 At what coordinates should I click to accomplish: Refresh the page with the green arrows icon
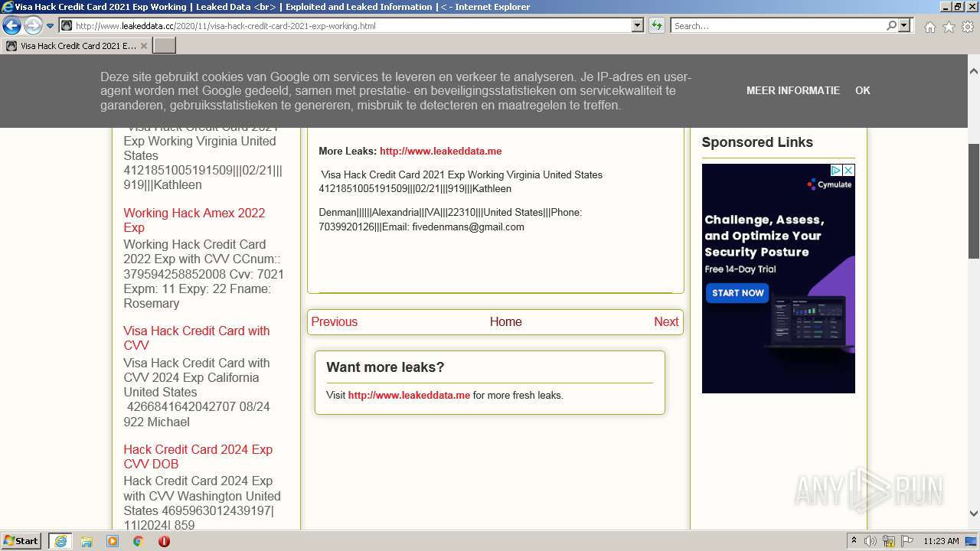[657, 26]
